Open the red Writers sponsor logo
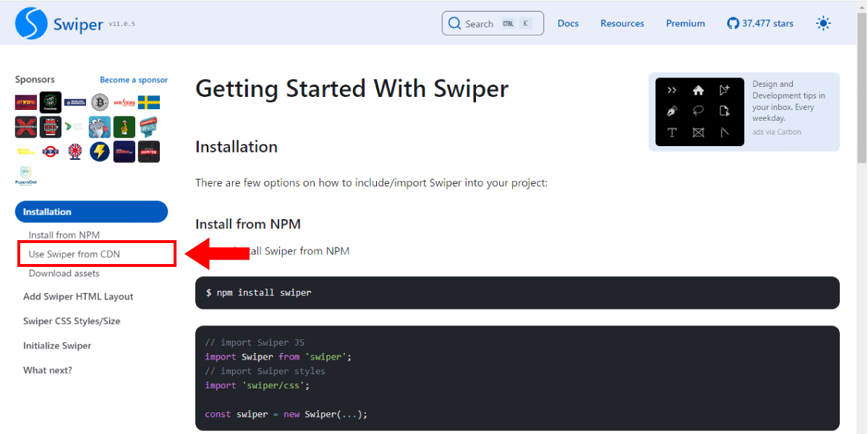Image resolution: width=868 pixels, height=434 pixels. click(124, 103)
